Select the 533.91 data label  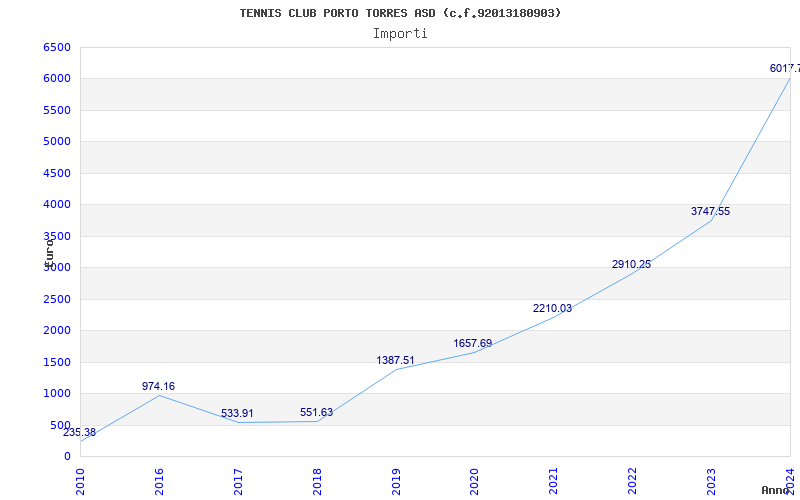[237, 413]
